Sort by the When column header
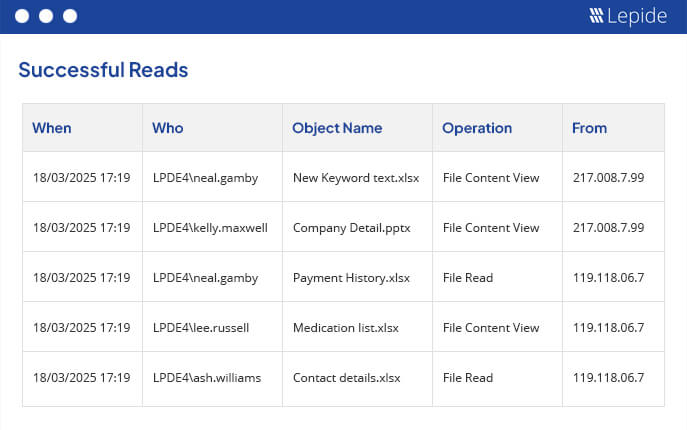687x430 pixels. pos(52,128)
